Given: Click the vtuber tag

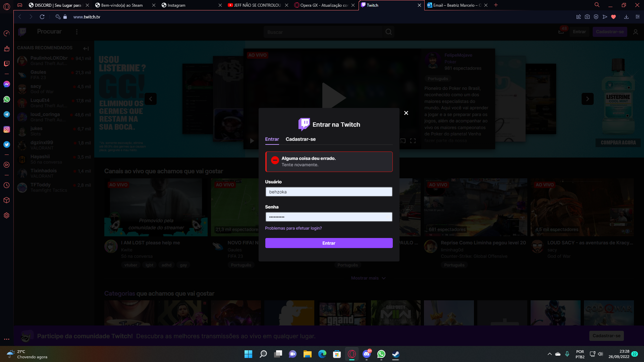Looking at the screenshot, I should point(131,265).
